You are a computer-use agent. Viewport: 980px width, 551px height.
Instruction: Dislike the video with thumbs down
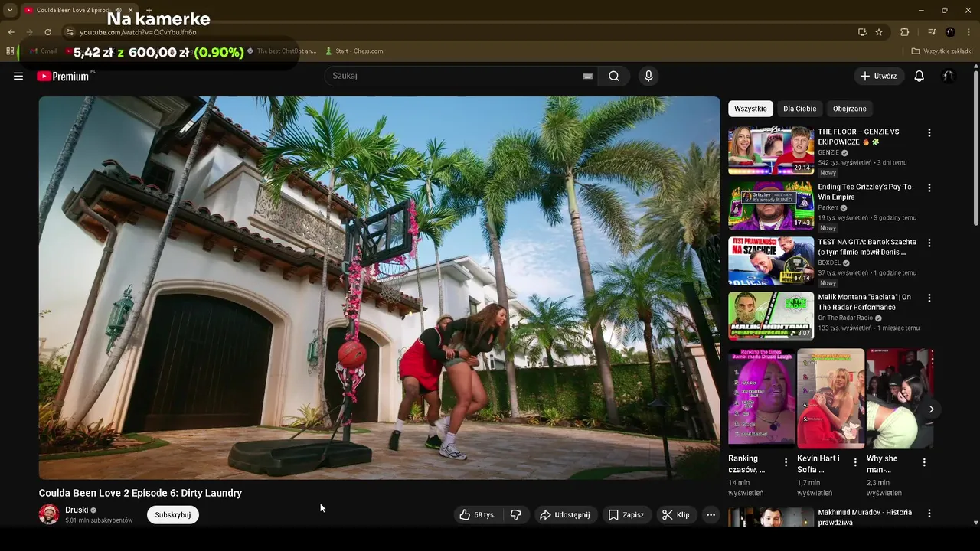tap(516, 515)
